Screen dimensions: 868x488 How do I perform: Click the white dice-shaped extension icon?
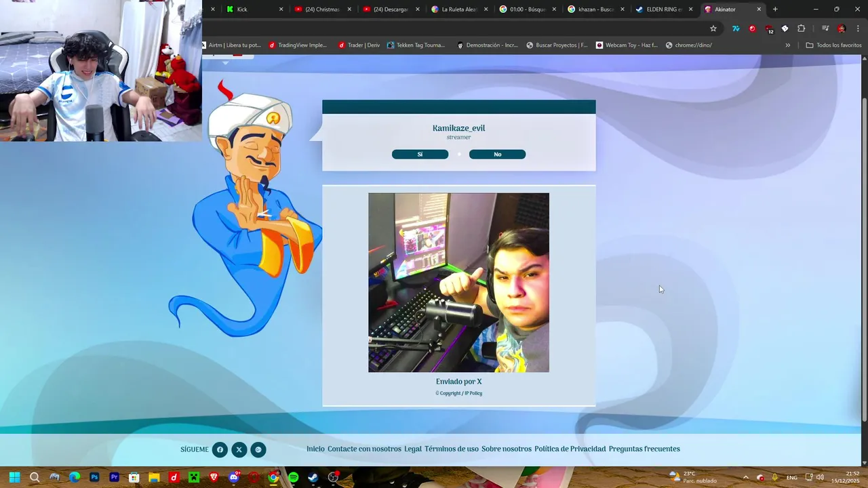coord(785,28)
